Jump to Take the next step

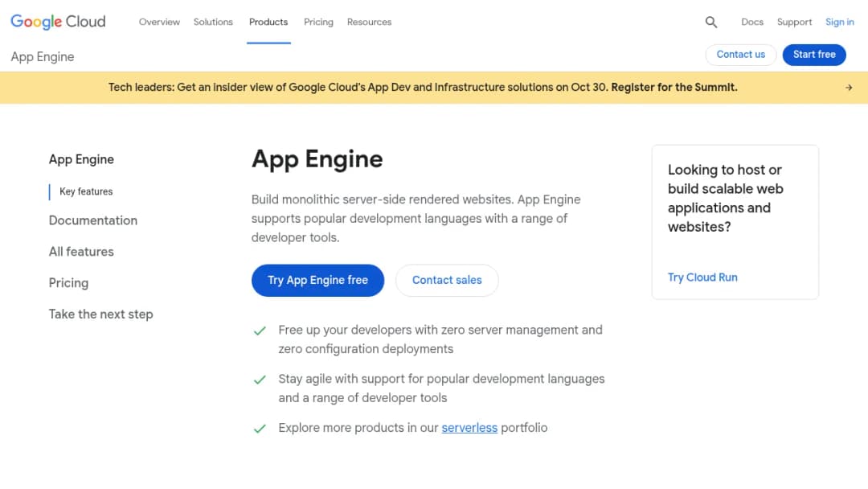click(100, 314)
